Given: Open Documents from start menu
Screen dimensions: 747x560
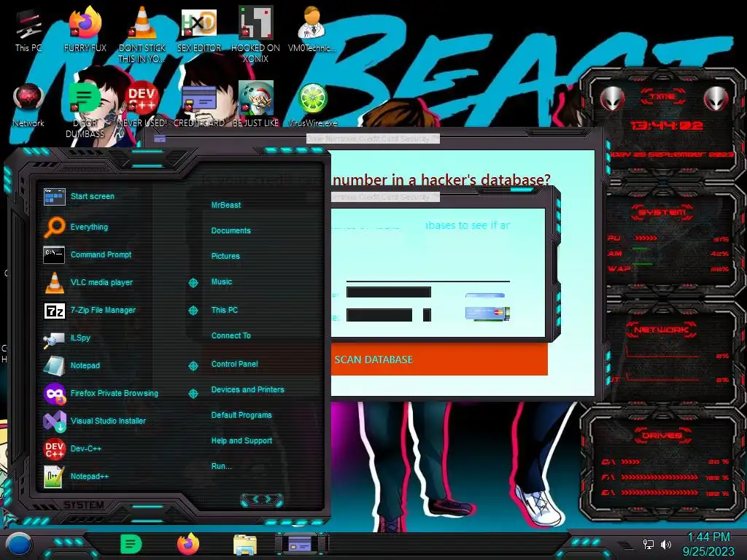Looking at the screenshot, I should pos(231,230).
